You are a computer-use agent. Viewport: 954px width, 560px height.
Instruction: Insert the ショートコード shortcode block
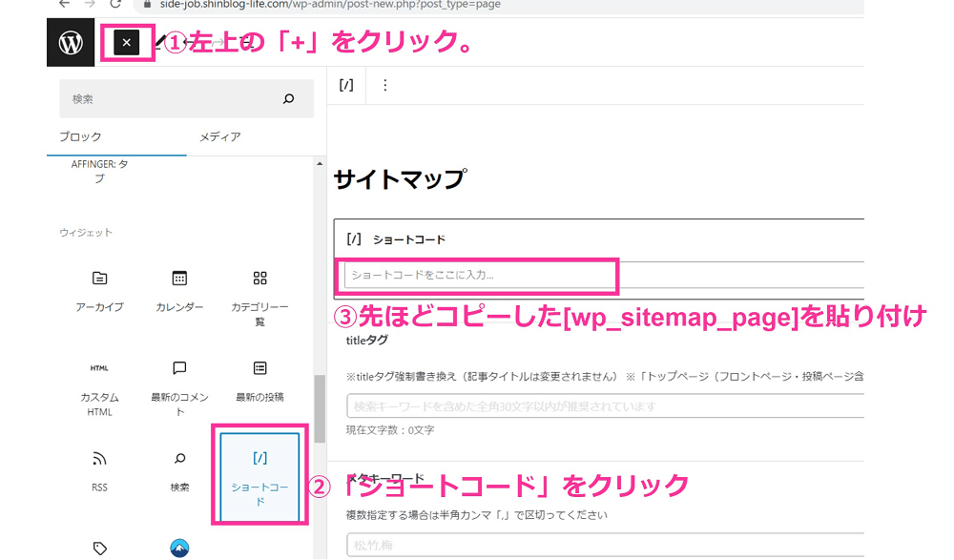[259, 478]
